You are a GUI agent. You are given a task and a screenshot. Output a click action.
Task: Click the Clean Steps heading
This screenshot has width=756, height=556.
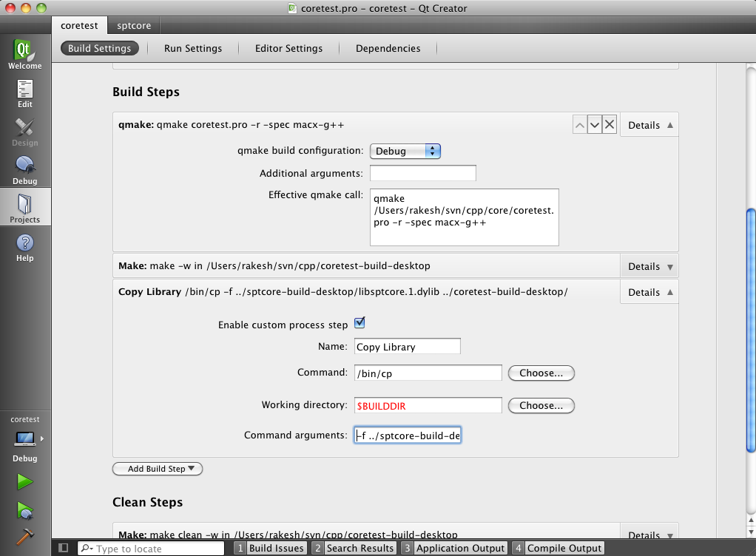(147, 503)
